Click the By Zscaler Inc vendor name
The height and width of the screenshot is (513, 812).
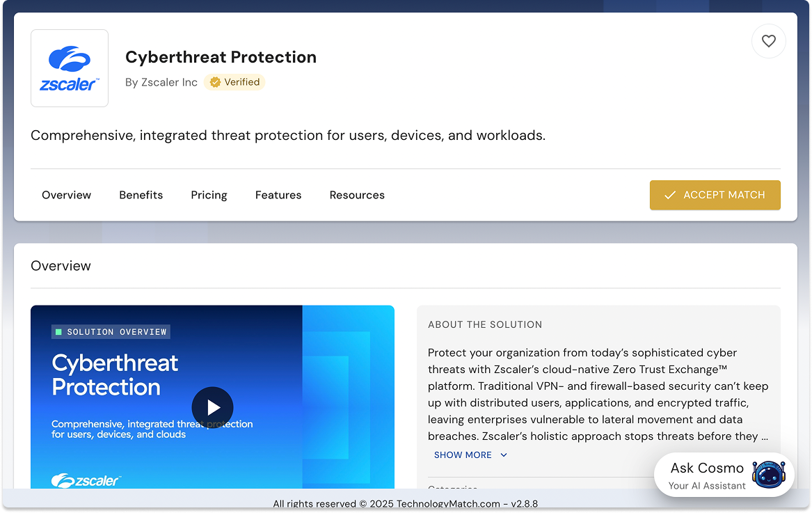tap(161, 82)
